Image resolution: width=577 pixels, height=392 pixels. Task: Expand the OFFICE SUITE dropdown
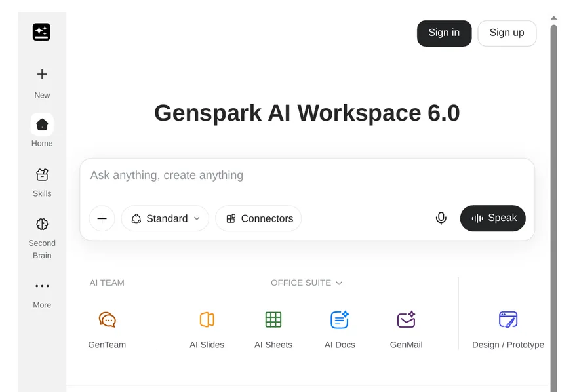coord(307,283)
